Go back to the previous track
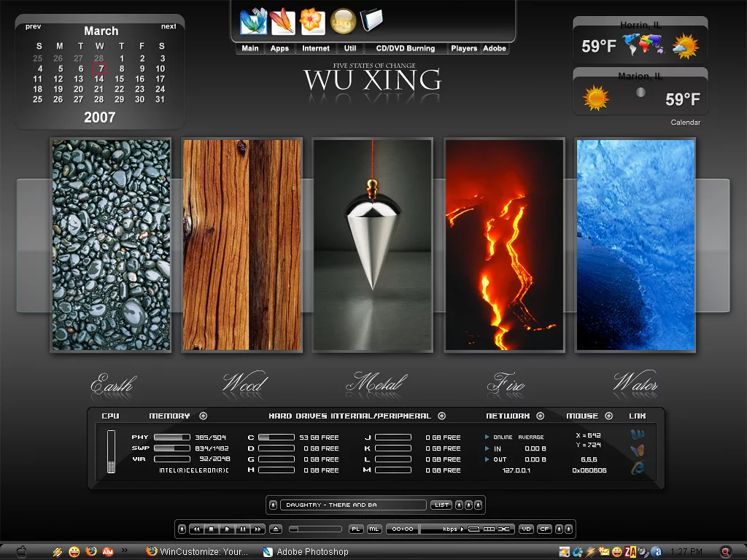 [x=196, y=529]
